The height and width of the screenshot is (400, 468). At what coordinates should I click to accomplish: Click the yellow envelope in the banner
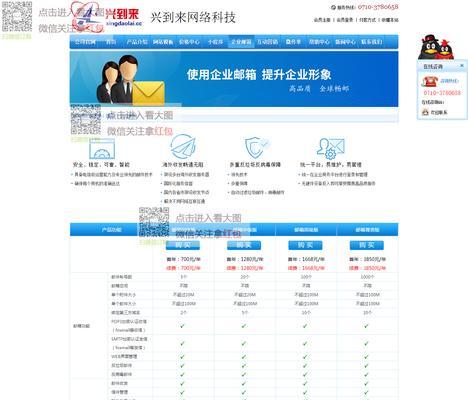[149, 92]
